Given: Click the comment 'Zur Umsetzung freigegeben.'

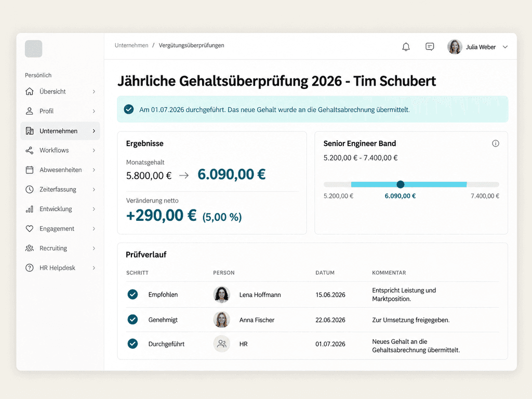Looking at the screenshot, I should (x=410, y=320).
